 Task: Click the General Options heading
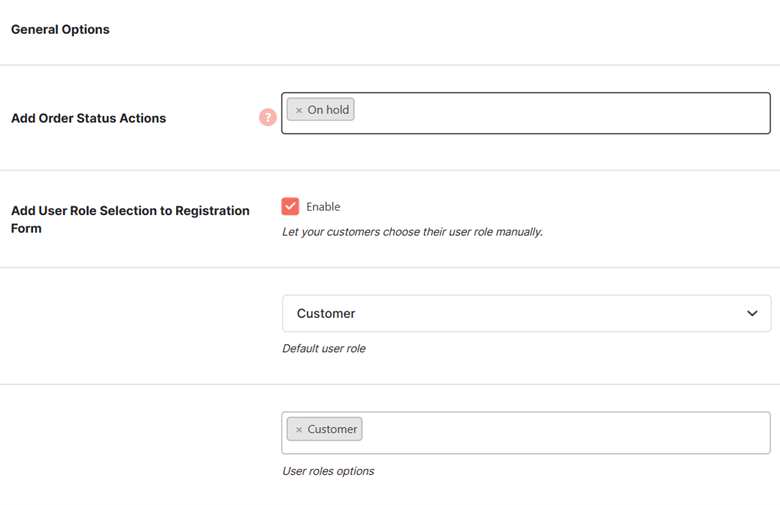(60, 29)
